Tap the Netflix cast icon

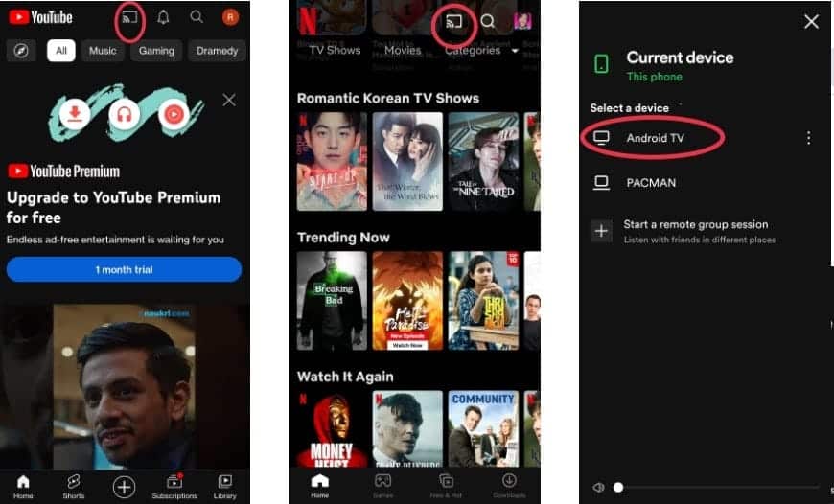pyautogui.click(x=453, y=22)
